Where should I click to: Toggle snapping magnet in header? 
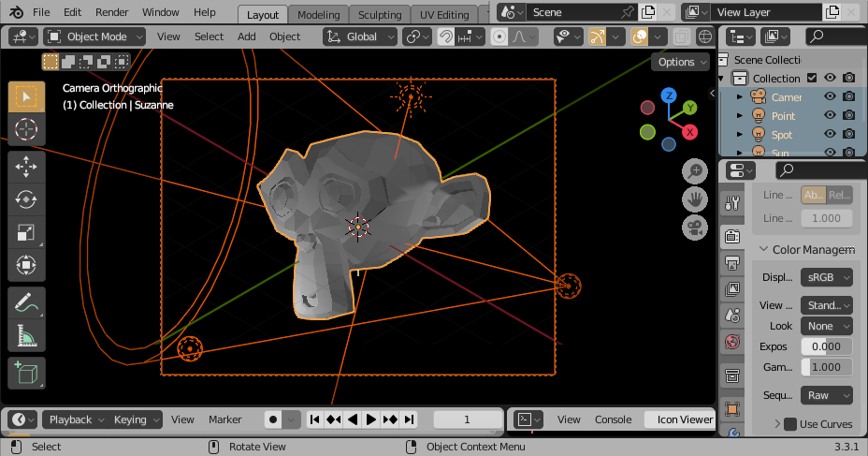click(445, 37)
